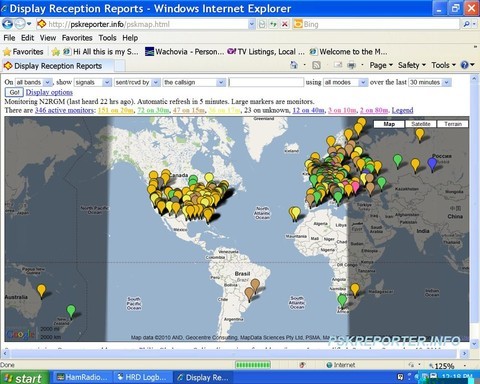Click the blue marker in Russia
The width and height of the screenshot is (480, 384).
[x=432, y=164]
